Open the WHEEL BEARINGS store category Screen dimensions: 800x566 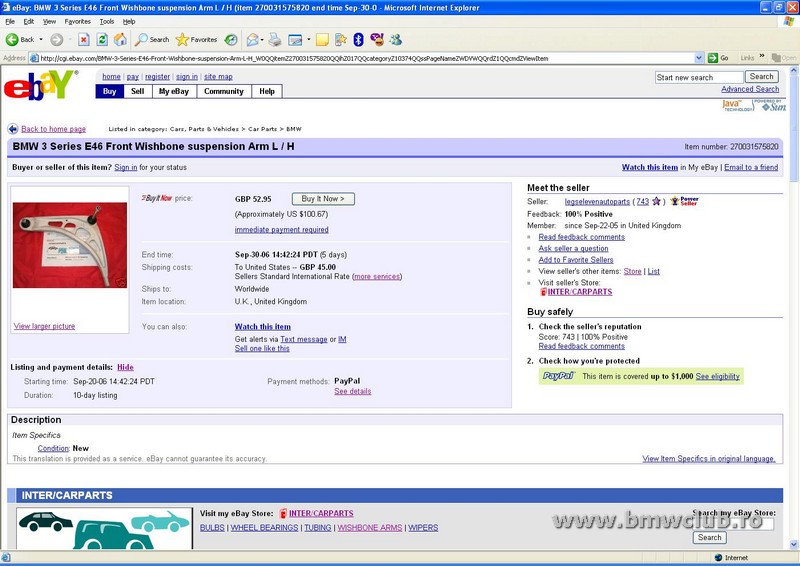[264, 528]
